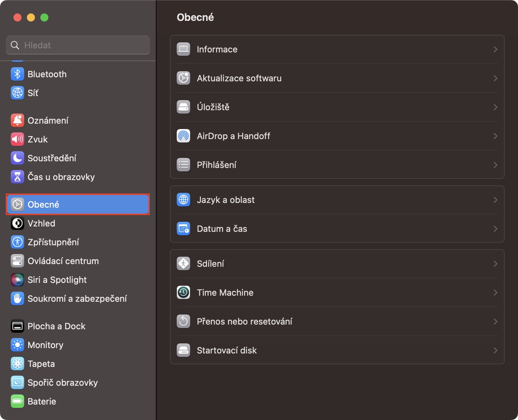518x420 pixels.
Task: Click the Úložiště disk icon
Action: (183, 107)
